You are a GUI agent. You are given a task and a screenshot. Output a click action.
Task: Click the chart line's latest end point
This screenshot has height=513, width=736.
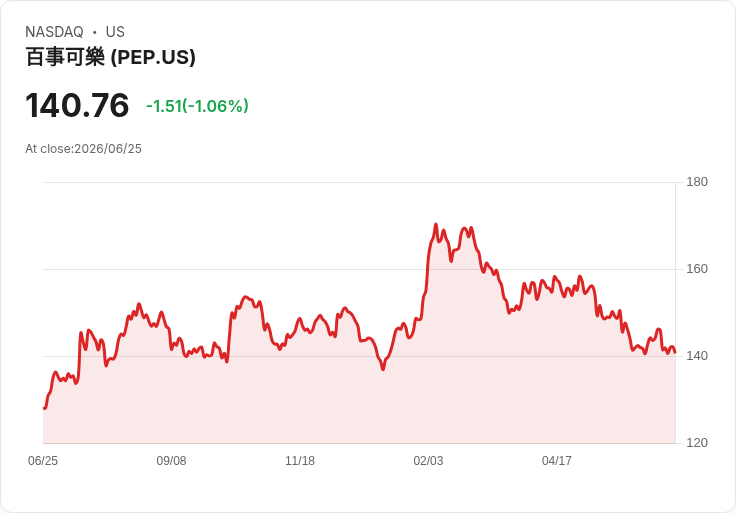click(675, 352)
